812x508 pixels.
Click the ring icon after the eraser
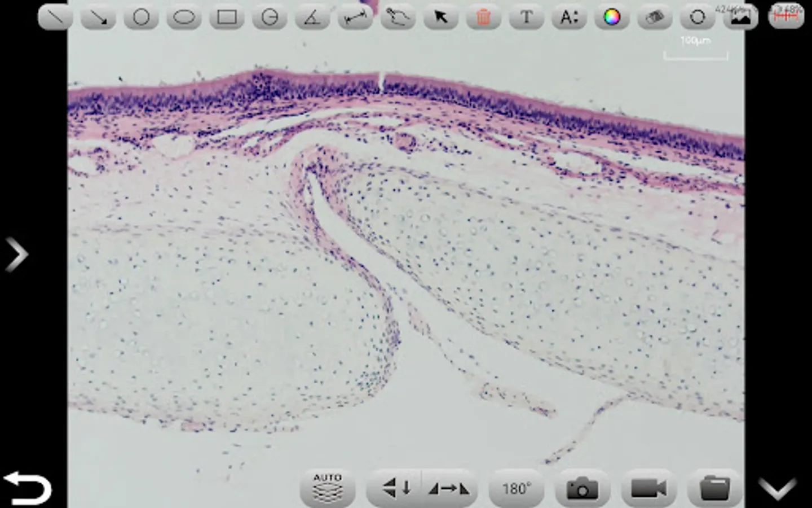pyautogui.click(x=698, y=17)
